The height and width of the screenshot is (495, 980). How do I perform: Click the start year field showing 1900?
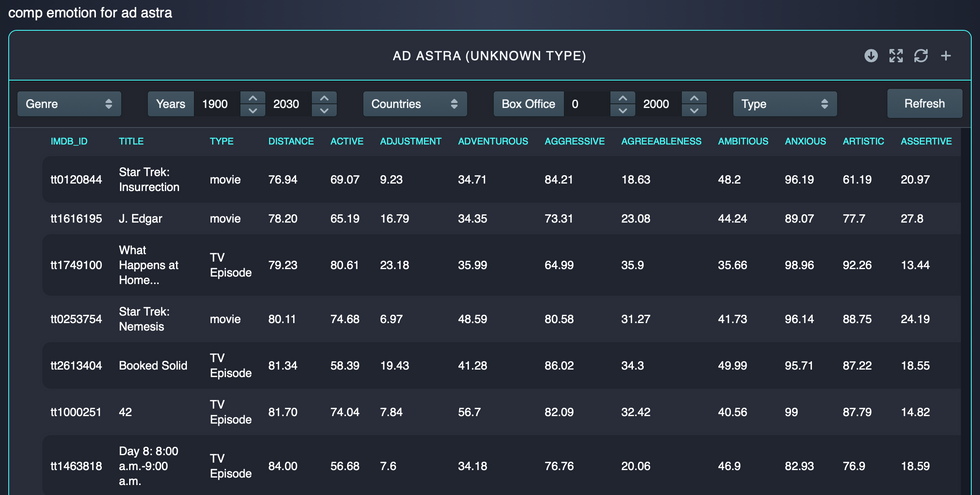[217, 104]
